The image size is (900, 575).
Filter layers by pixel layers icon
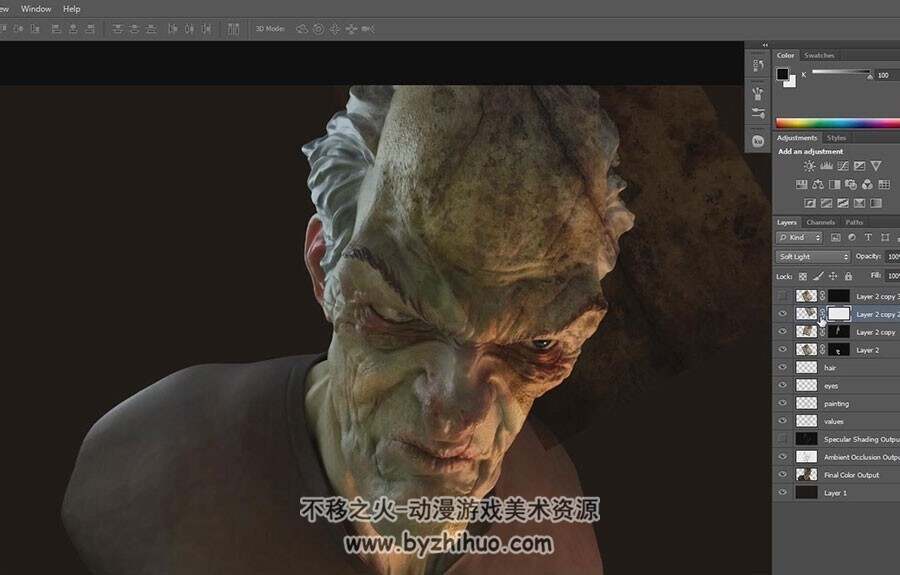click(x=835, y=238)
